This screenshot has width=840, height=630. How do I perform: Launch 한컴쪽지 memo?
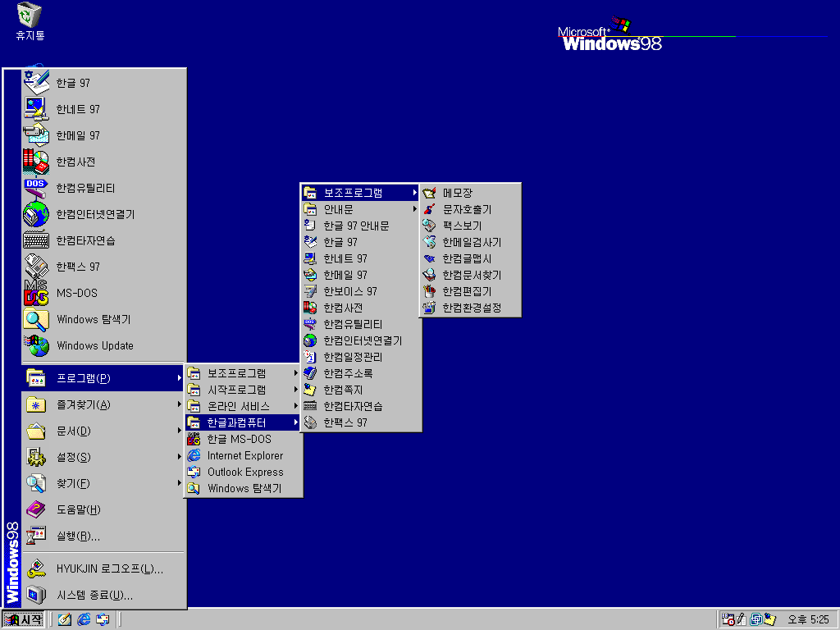click(361, 390)
